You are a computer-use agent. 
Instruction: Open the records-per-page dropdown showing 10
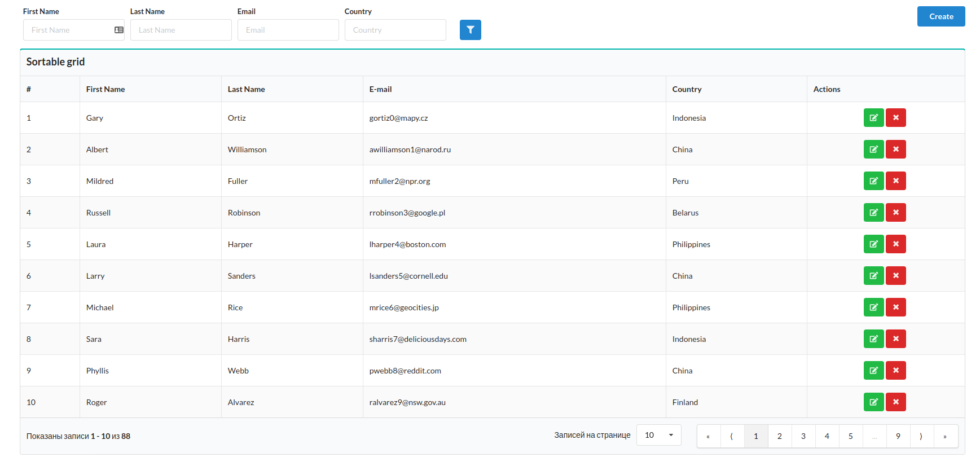(x=658, y=435)
